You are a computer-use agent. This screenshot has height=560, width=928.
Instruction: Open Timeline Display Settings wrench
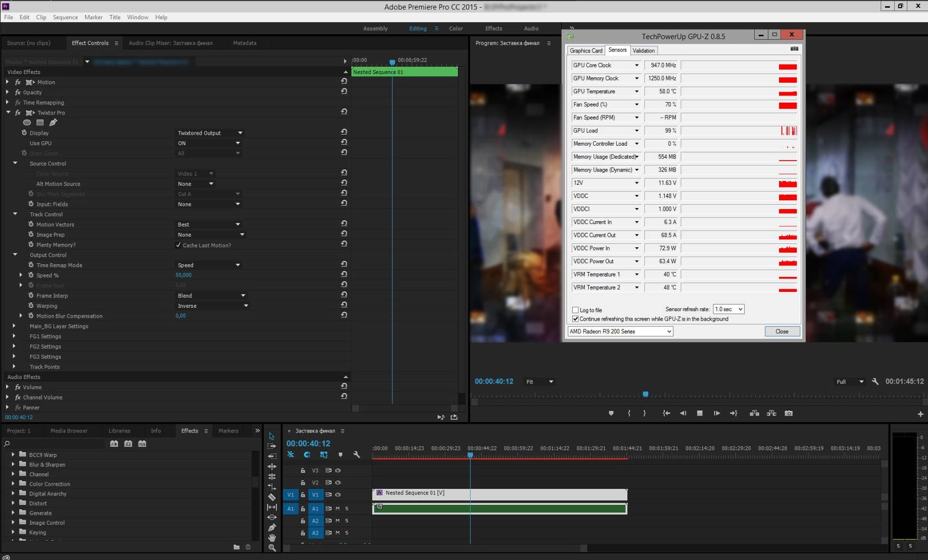tap(356, 455)
